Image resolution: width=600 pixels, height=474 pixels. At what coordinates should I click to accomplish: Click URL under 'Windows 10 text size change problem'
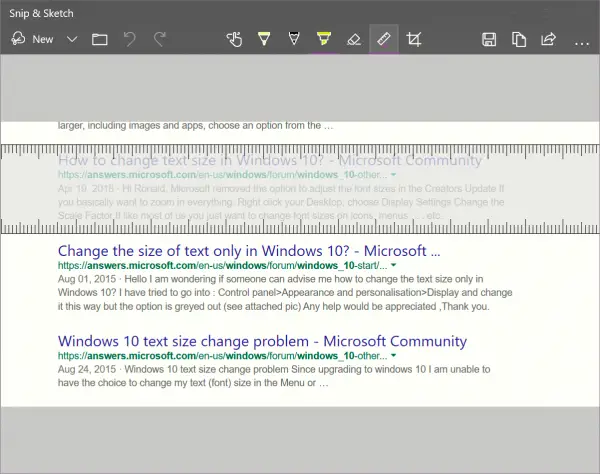click(x=222, y=356)
